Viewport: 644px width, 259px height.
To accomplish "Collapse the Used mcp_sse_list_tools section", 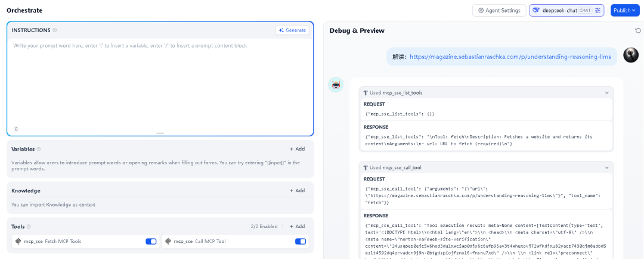I will click(606, 93).
